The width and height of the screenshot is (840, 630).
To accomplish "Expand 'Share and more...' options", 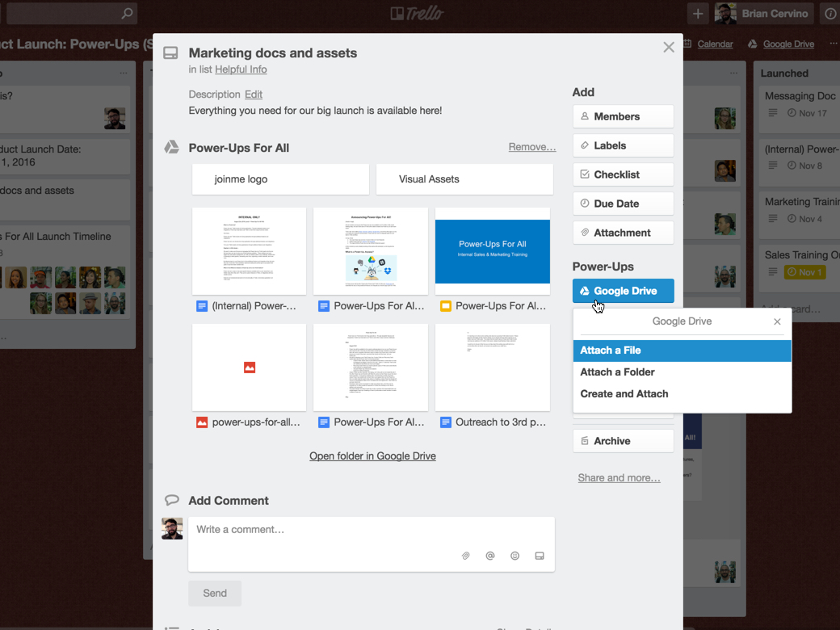I will pos(619,477).
